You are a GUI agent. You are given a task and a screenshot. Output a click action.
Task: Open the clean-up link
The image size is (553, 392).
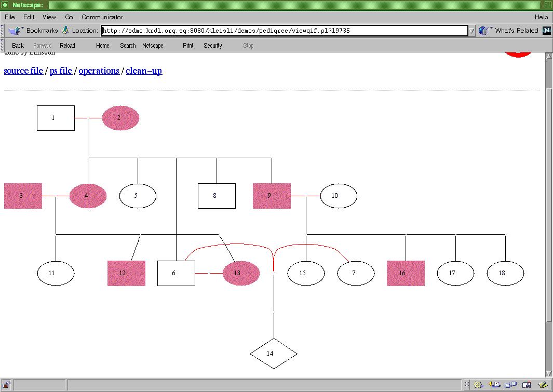tap(144, 71)
